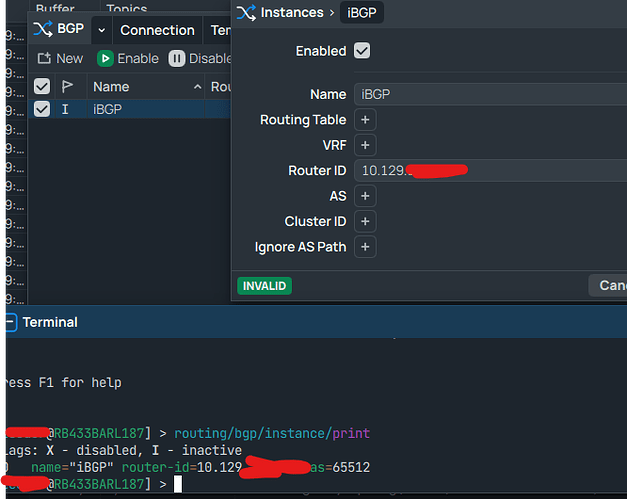This screenshot has width=627, height=499.
Task: Click the Disable pause icon
Action: click(177, 58)
